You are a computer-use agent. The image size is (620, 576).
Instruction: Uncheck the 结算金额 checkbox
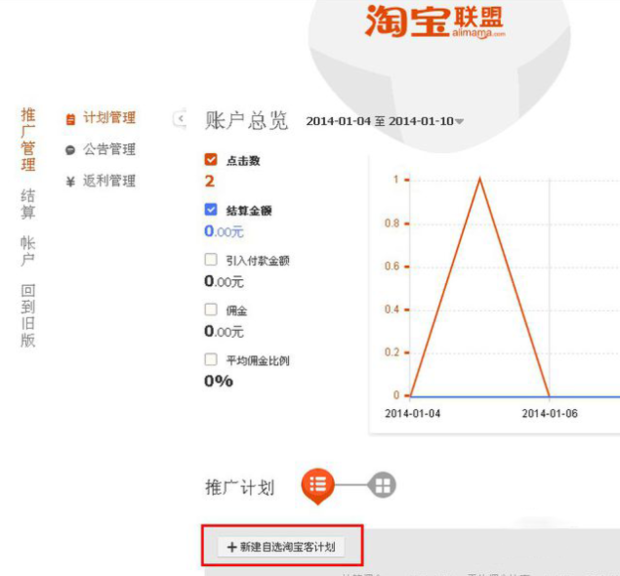211,209
